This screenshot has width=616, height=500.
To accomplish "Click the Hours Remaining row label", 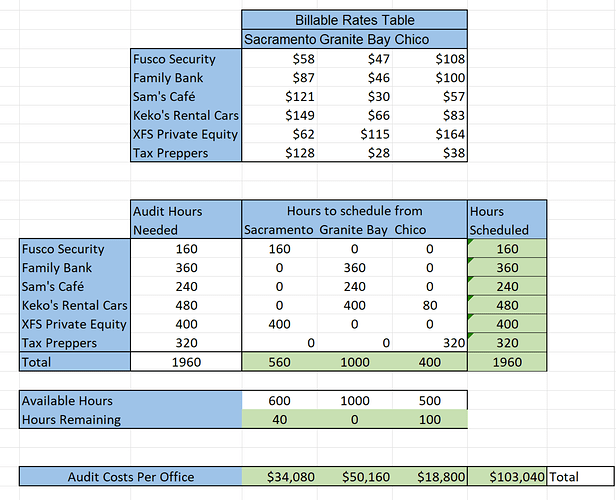I will (x=130, y=419).
